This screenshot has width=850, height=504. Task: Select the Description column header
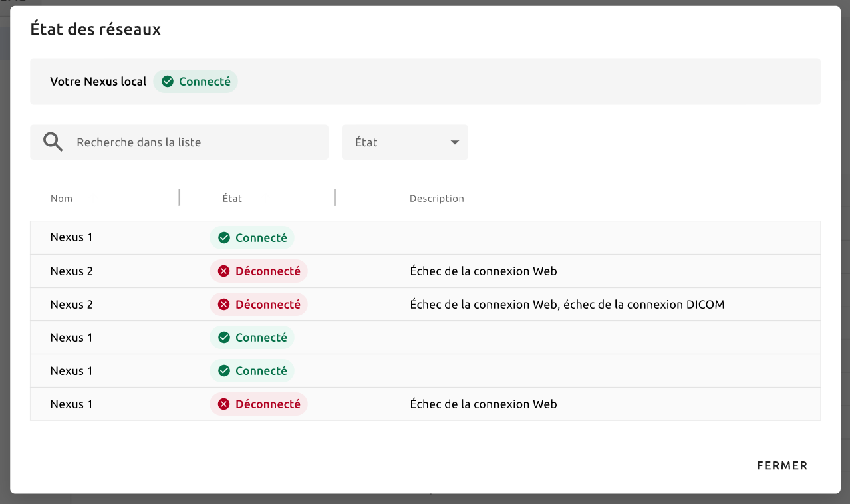tap(437, 199)
